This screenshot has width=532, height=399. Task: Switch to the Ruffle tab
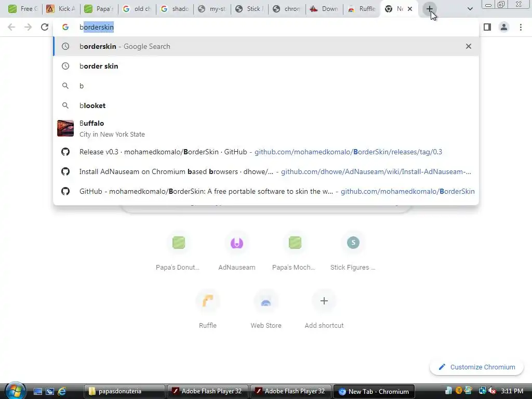pos(362,9)
